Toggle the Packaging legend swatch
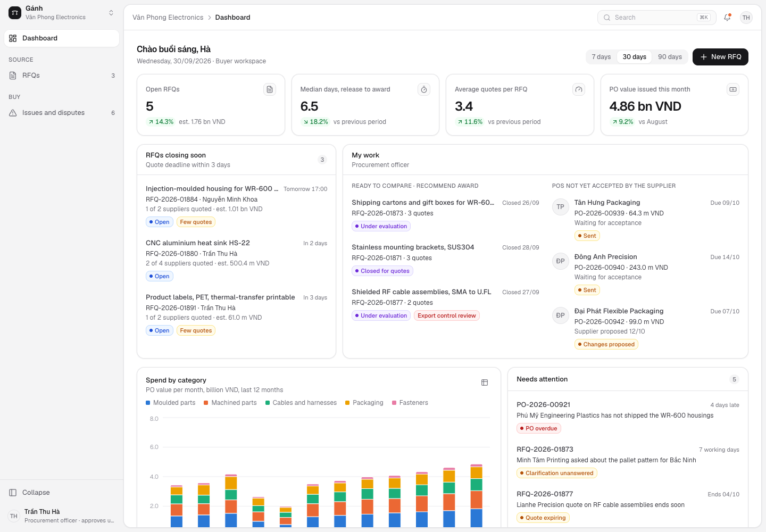 347,403
